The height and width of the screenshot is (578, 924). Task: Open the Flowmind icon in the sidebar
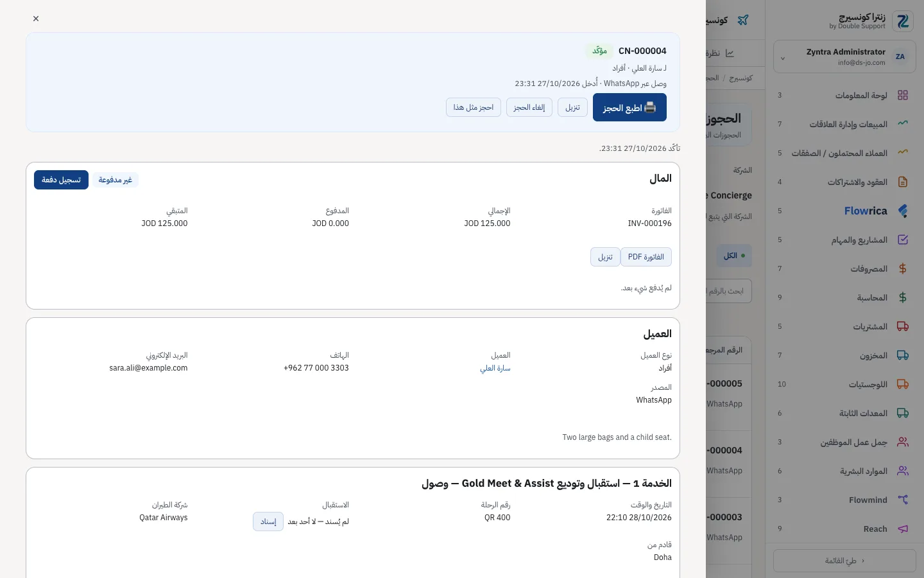(x=903, y=500)
